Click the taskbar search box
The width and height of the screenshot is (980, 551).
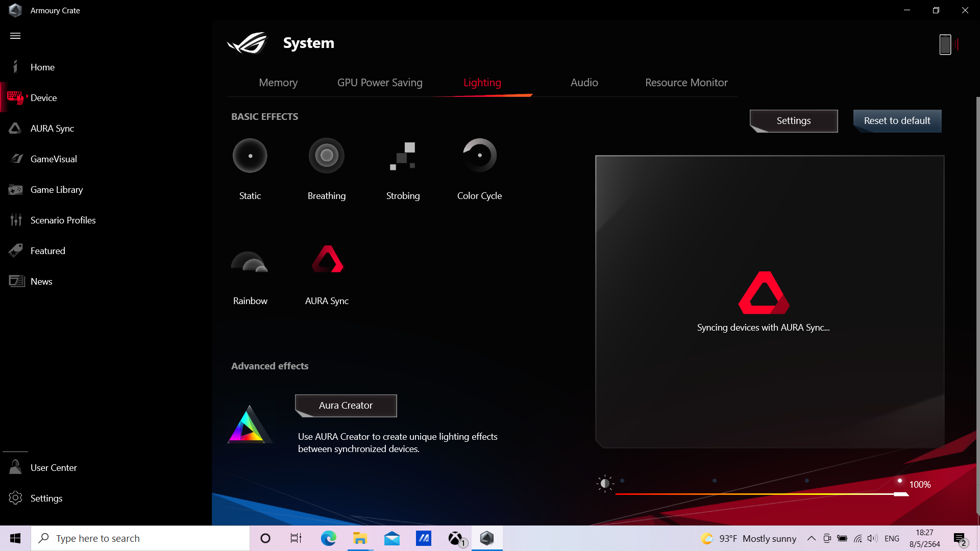140,538
